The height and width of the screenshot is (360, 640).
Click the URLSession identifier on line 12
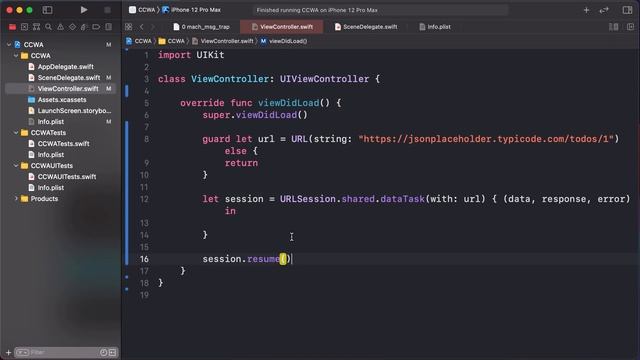(308, 199)
